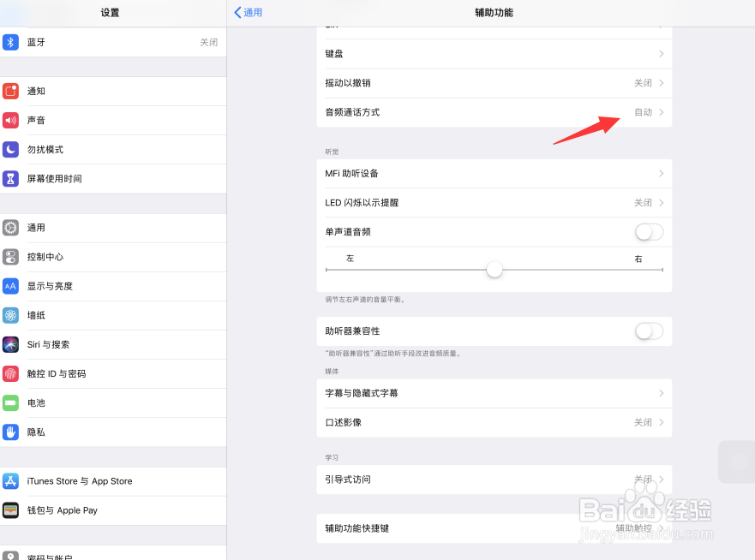The width and height of the screenshot is (755, 560).
Task: Open 辅助功能快捷键 settings
Action: [494, 528]
